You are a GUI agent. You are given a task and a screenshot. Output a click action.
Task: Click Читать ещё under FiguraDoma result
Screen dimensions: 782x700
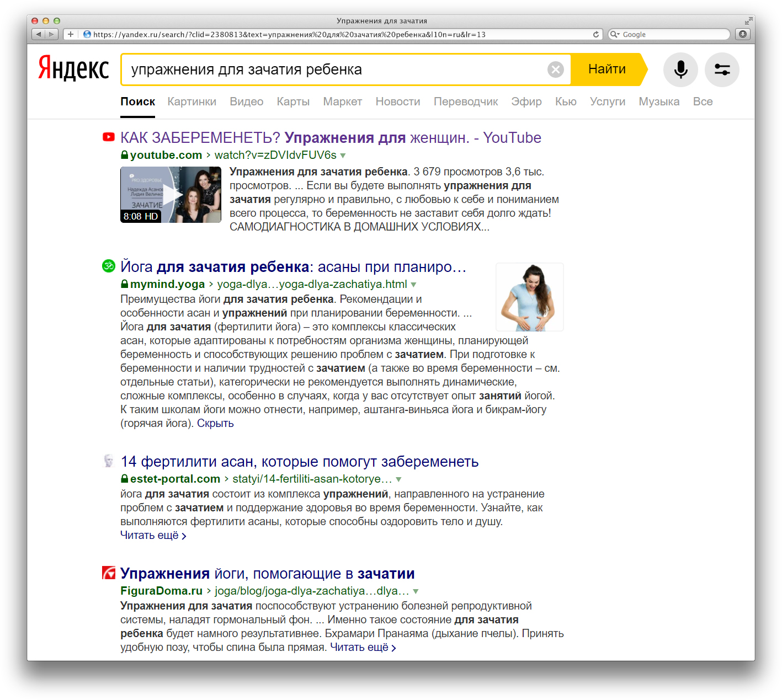363,647
